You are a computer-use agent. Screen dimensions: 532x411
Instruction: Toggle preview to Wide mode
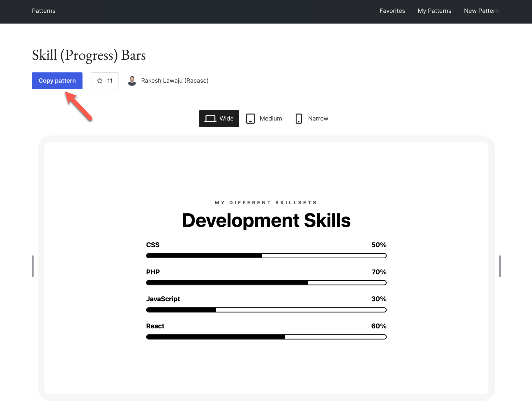tap(219, 118)
